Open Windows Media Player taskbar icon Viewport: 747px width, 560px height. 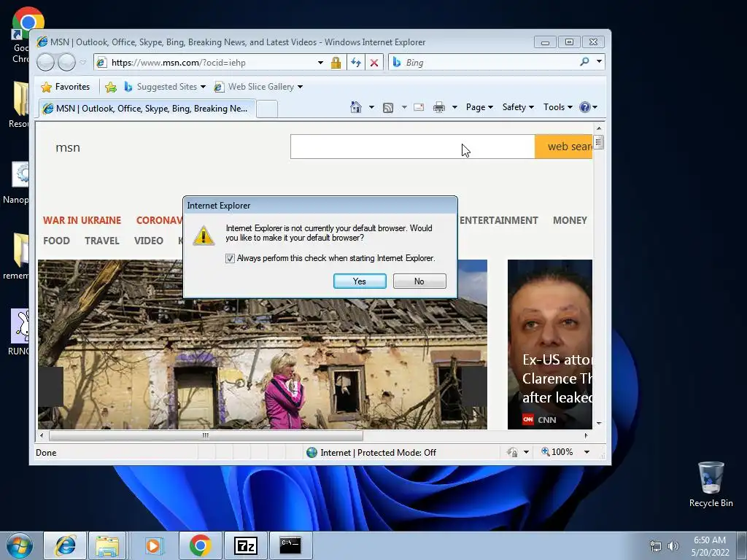click(x=153, y=545)
